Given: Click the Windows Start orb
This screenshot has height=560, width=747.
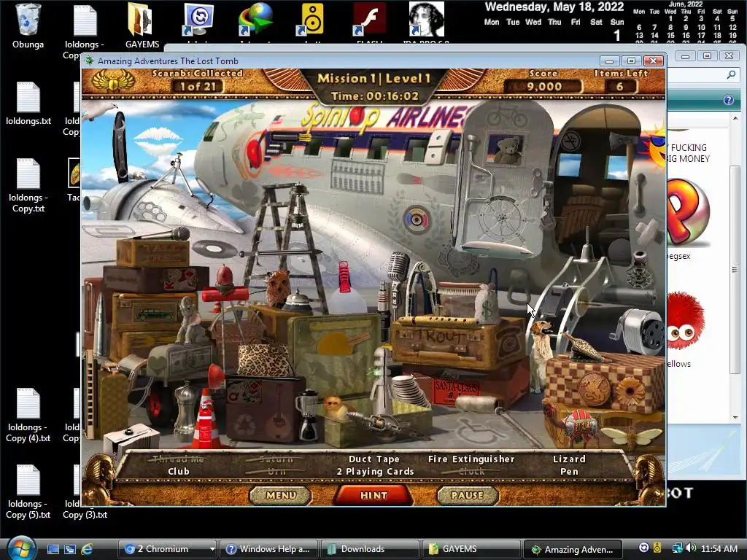Looking at the screenshot, I should 21,548.
